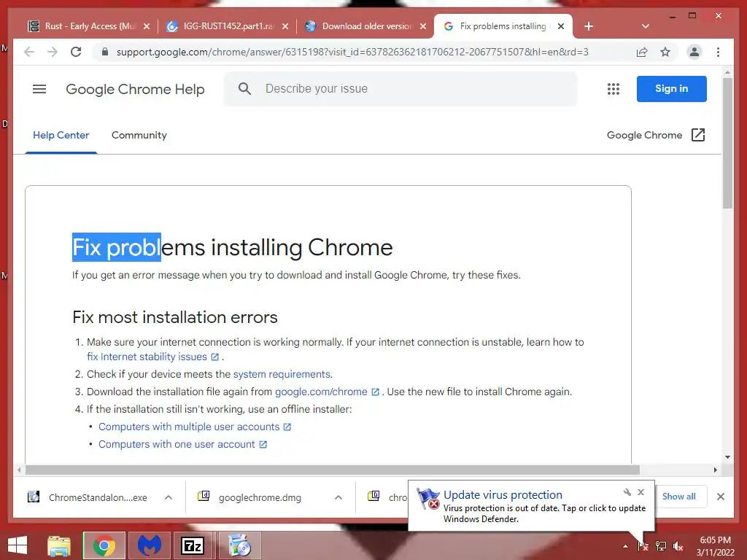
Task: Click the vertical page scrollbar thumb
Action: tap(727, 143)
